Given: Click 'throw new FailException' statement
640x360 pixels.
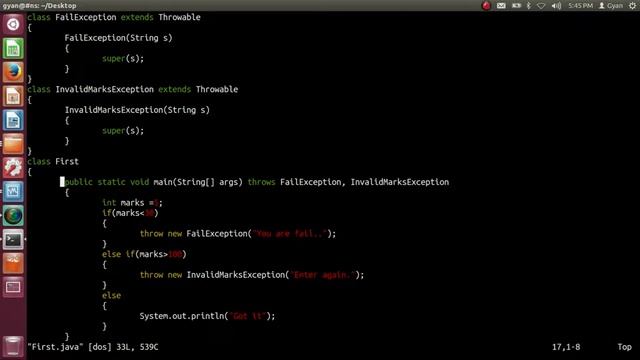Looking at the screenshot, I should pos(238,234).
